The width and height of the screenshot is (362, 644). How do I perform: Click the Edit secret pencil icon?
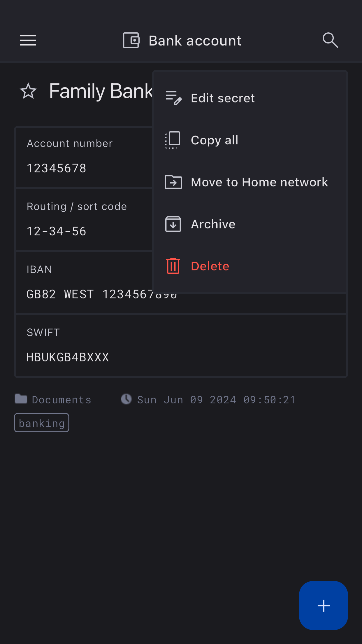[x=173, y=98]
